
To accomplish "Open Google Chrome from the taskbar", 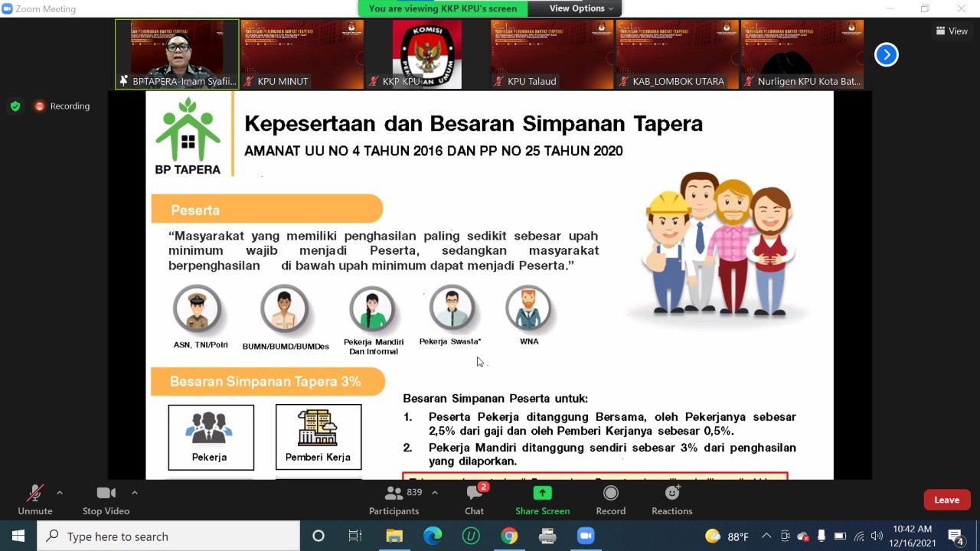I will coord(509,536).
